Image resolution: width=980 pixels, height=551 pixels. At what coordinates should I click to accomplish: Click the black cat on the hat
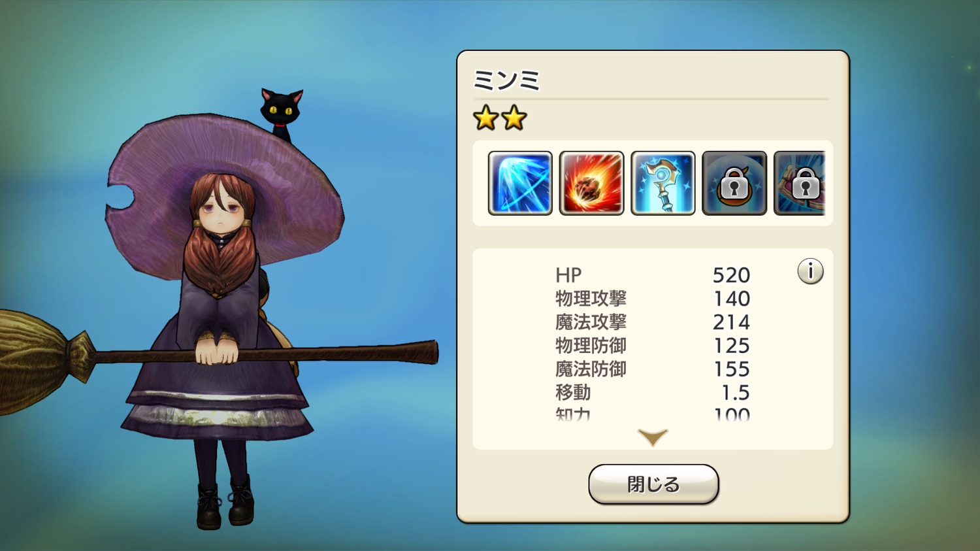282,114
